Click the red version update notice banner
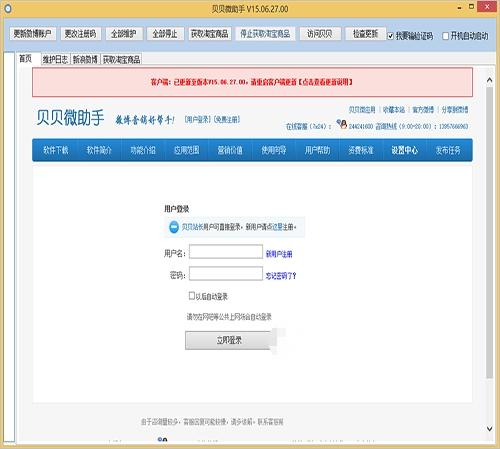 [252, 82]
